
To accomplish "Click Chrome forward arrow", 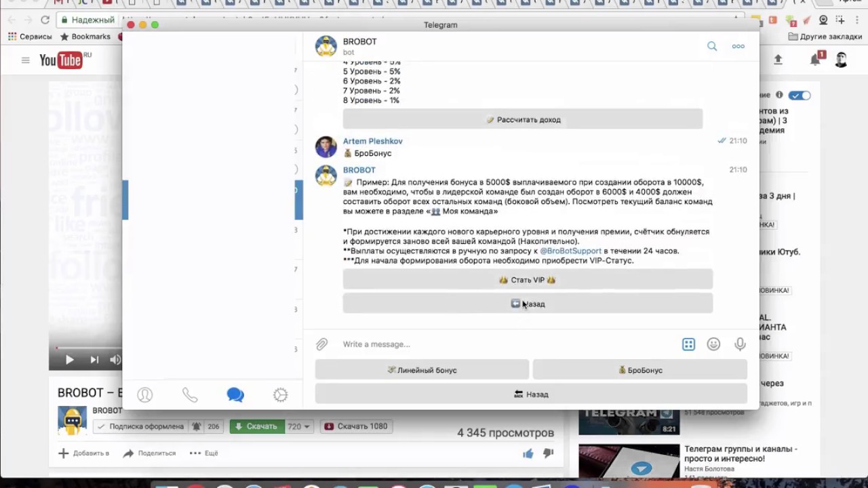I will tap(28, 20).
